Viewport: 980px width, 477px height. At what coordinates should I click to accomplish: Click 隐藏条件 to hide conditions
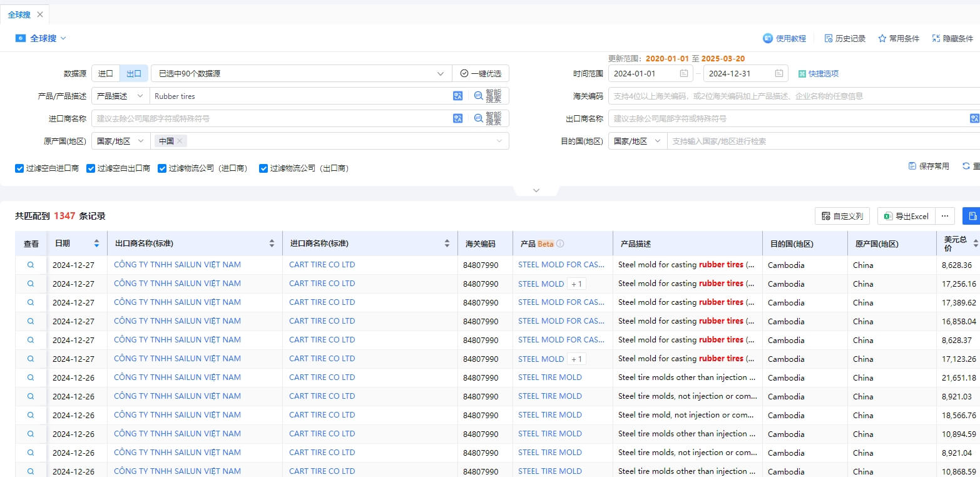pyautogui.click(x=952, y=38)
